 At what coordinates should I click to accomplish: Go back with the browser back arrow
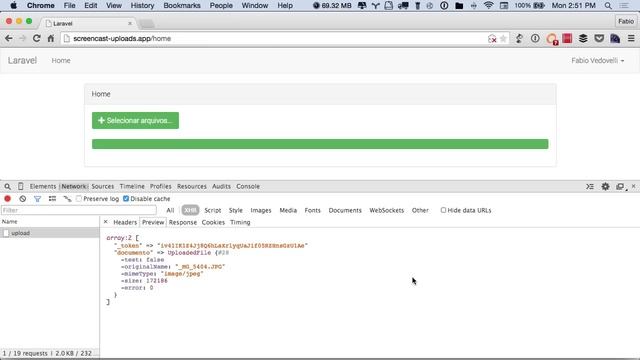9,38
